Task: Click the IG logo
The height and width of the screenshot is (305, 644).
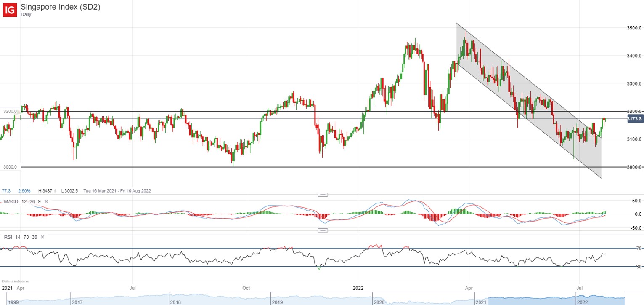Action: click(x=10, y=10)
